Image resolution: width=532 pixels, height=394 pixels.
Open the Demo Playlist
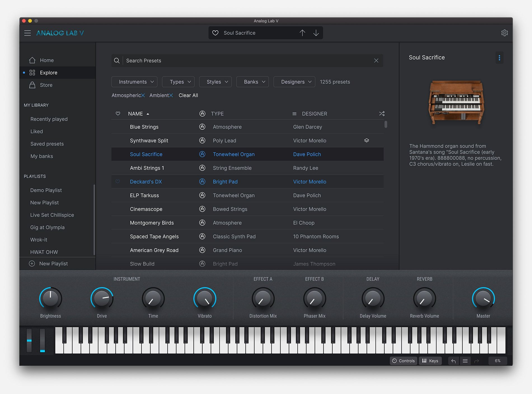46,190
